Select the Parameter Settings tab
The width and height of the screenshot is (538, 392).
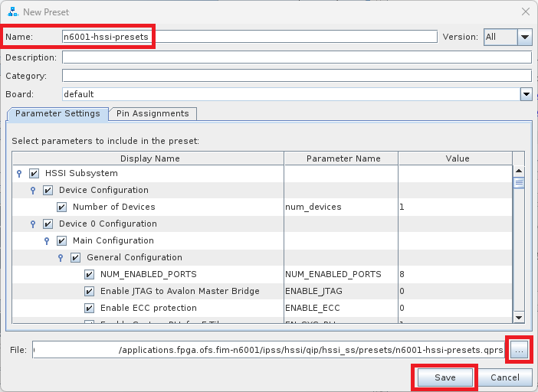pos(57,113)
